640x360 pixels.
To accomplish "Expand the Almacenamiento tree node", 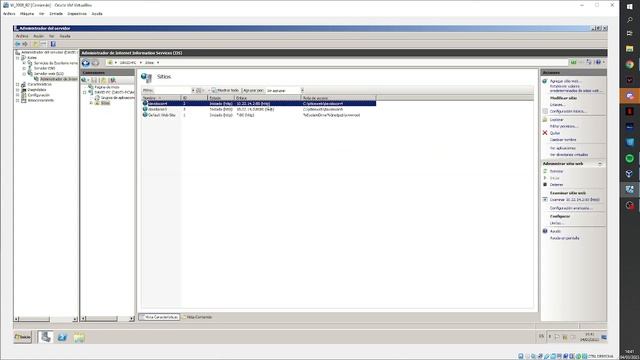I will pos(18,100).
